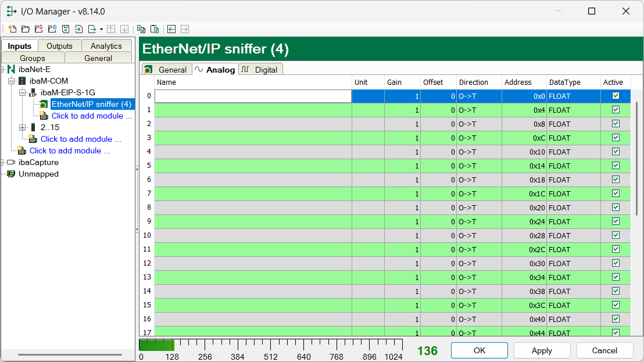Switch to the Digital signals tab
Viewport: 644px width, 362px height.
point(261,69)
